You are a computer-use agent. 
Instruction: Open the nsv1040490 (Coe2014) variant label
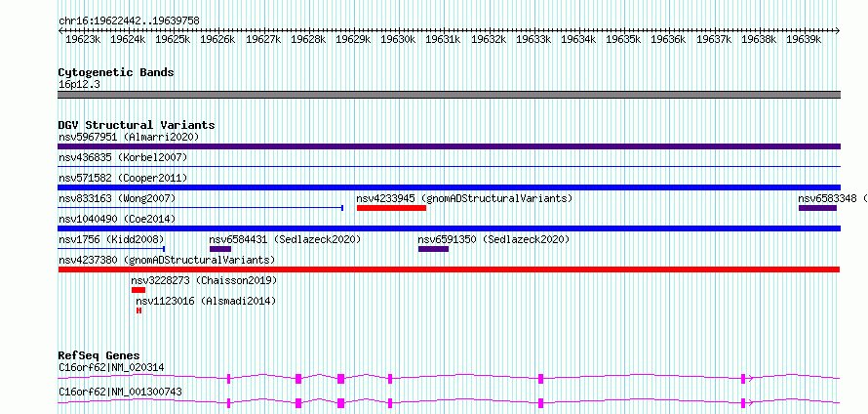pos(117,220)
